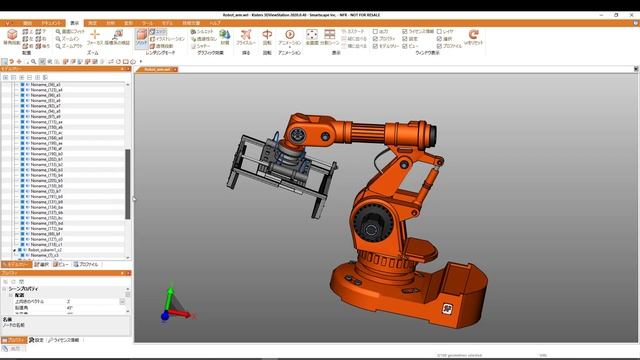Reset the UI layout (UIをリセット)
The height and width of the screenshot is (360, 640).
473,37
